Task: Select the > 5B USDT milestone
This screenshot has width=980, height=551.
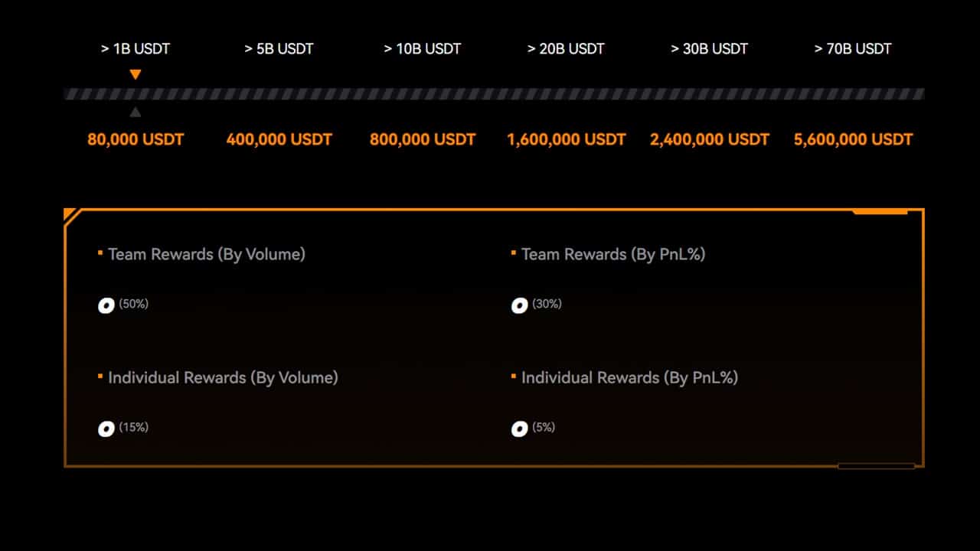Action: click(279, 49)
